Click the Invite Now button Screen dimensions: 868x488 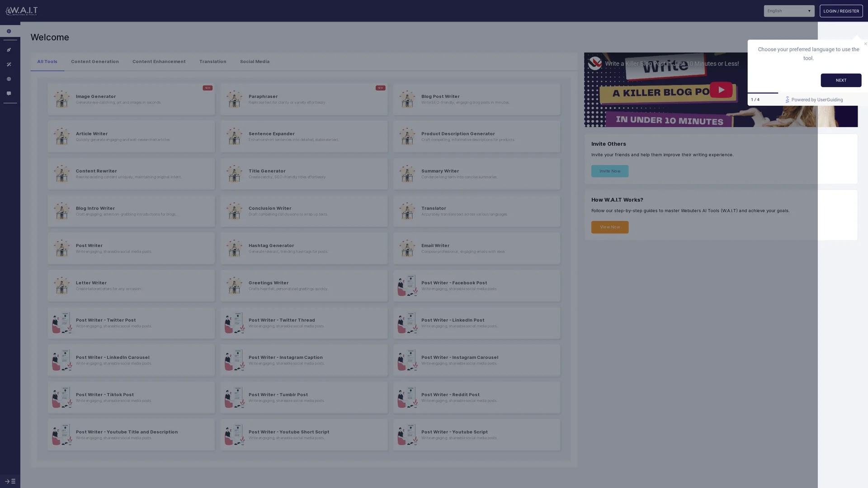coord(609,171)
